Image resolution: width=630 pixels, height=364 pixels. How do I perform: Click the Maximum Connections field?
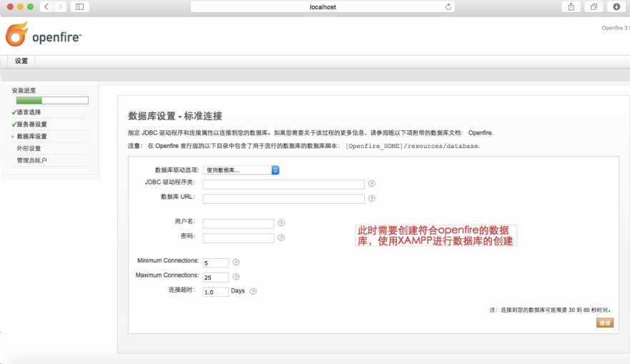pos(216,277)
